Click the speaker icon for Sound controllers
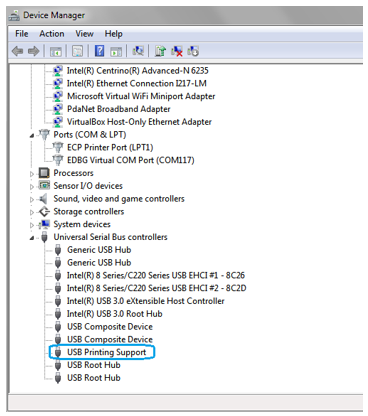This screenshot has height=416, width=368. pyautogui.click(x=43, y=199)
